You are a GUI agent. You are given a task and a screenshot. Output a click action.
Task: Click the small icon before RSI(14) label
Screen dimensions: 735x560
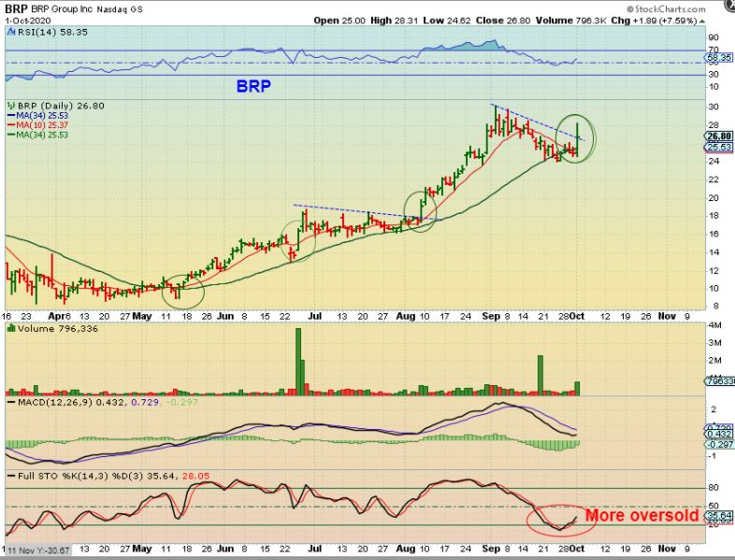(x=11, y=32)
